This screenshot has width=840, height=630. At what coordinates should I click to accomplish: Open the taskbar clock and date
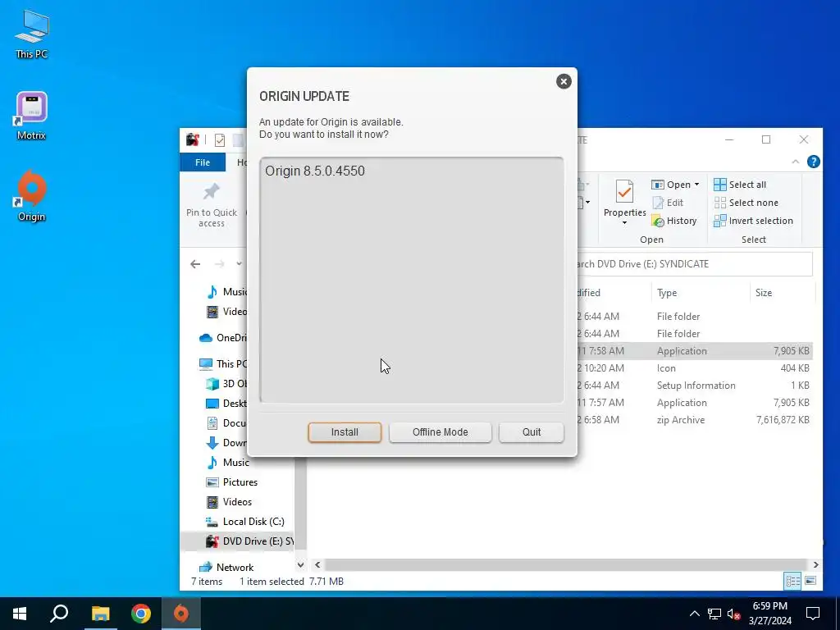(769, 614)
